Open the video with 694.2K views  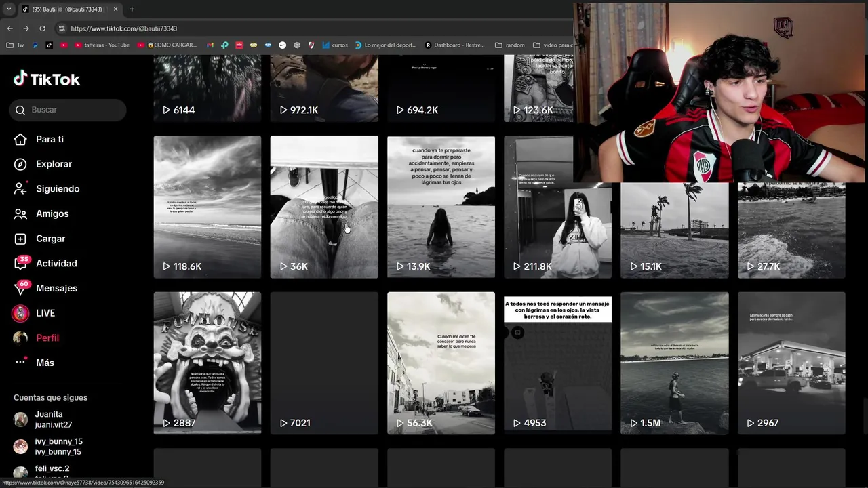(441, 88)
